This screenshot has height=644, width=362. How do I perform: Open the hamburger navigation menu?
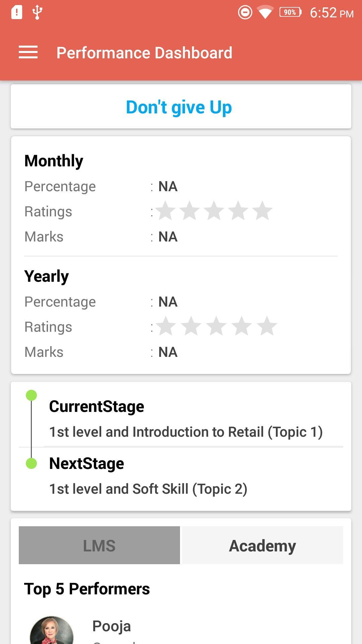28,52
